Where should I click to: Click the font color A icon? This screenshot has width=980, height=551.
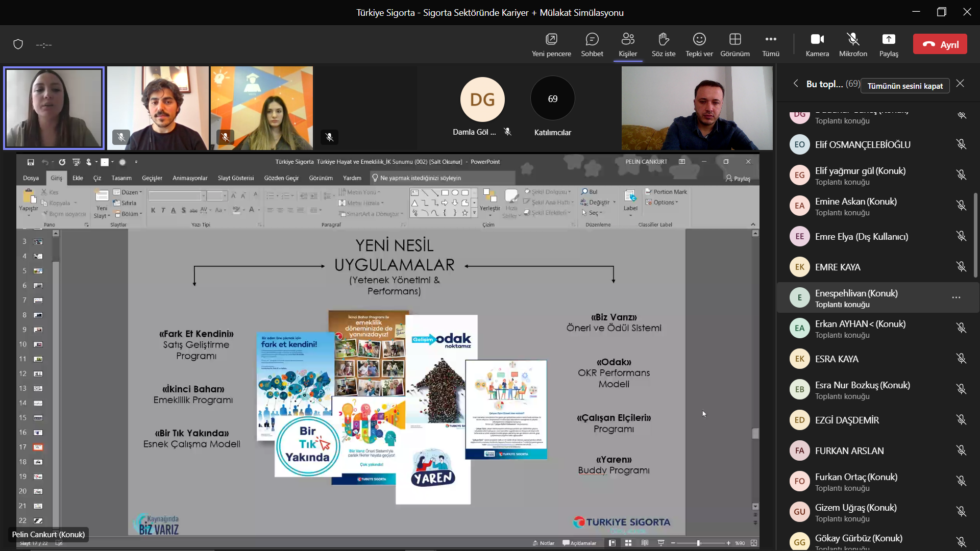(x=252, y=210)
